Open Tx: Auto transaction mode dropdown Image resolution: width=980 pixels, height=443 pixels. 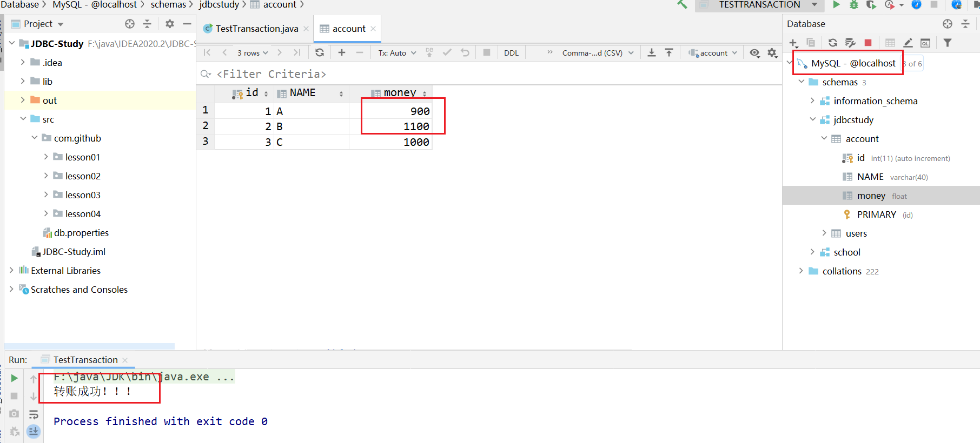pos(397,53)
